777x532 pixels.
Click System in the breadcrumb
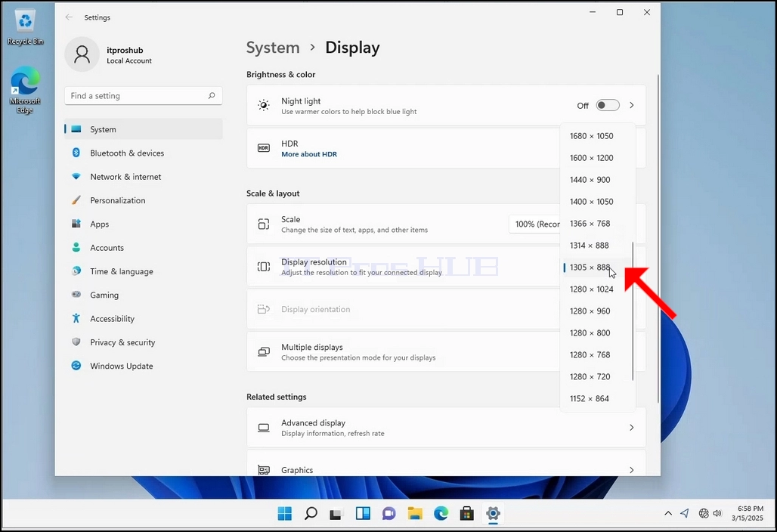click(x=273, y=48)
